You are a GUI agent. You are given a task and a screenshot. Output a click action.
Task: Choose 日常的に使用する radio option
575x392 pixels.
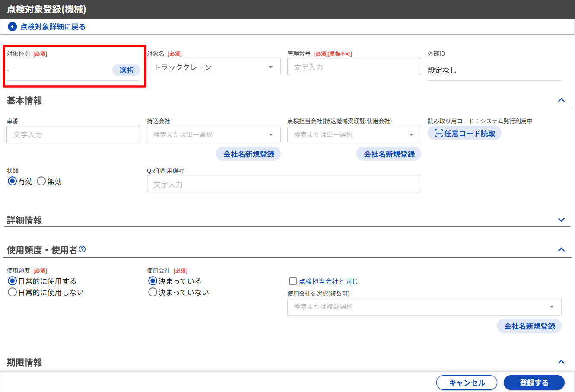pos(13,281)
